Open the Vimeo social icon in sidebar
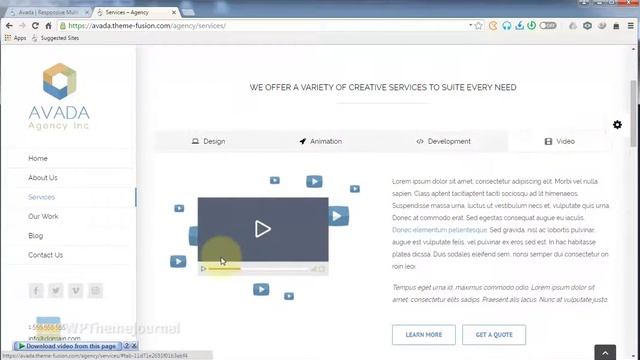Viewport: 640px width, 360px height. coord(76,291)
